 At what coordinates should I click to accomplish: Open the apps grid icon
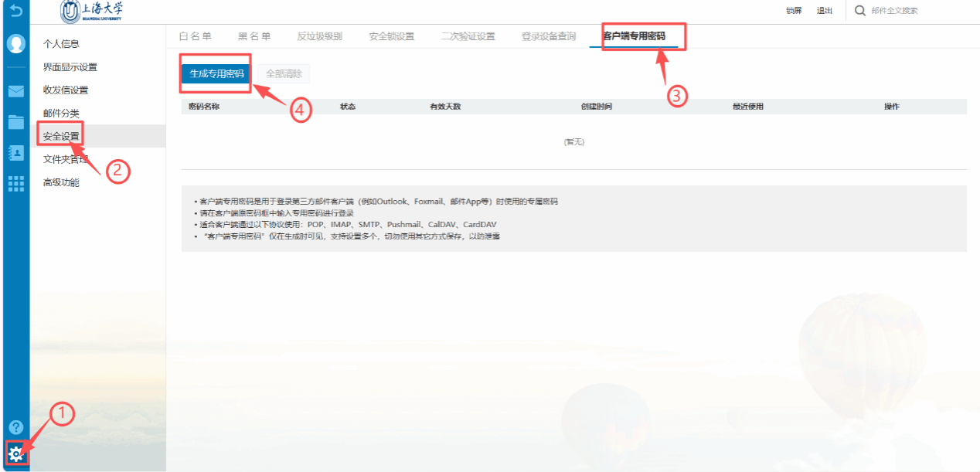click(15, 183)
